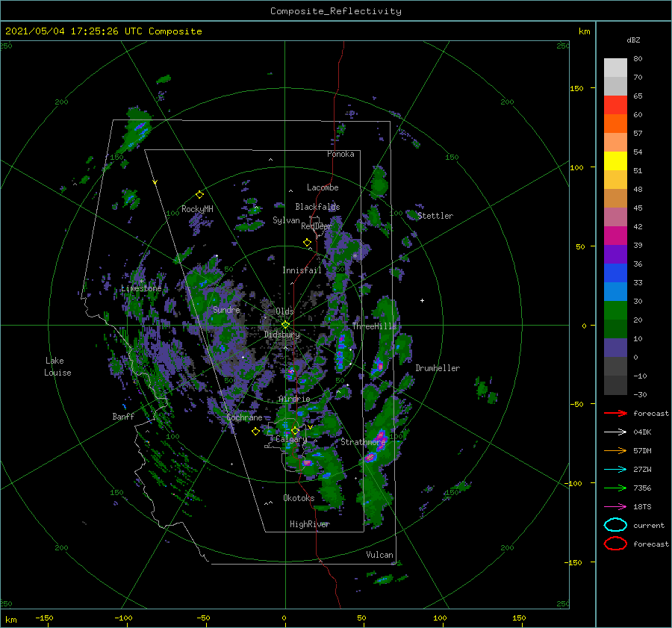The width and height of the screenshot is (672, 628).
Task: Click the yellow diamond marker below RedDeer
Action: (307, 243)
